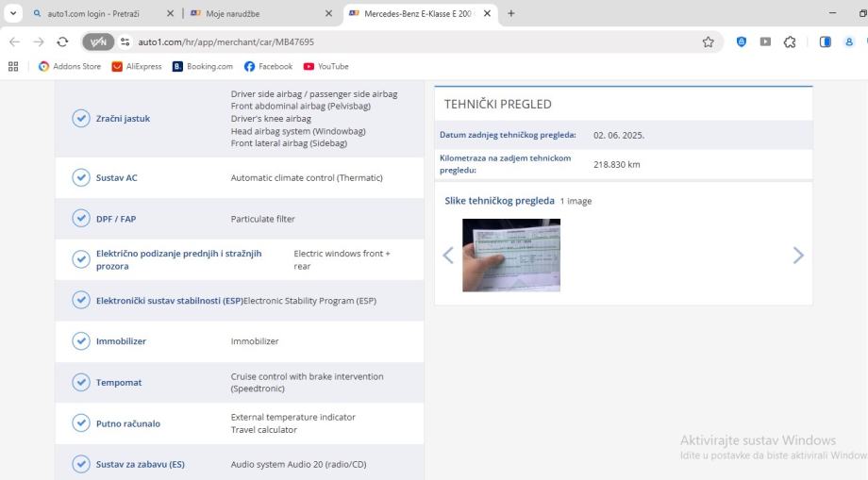This screenshot has height=480, width=868.
Task: Go forward to the next page
Action: [38, 42]
